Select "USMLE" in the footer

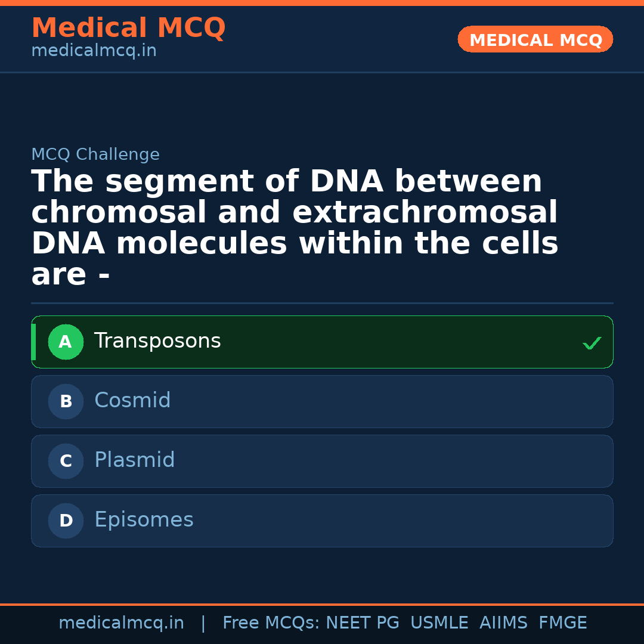(439, 623)
